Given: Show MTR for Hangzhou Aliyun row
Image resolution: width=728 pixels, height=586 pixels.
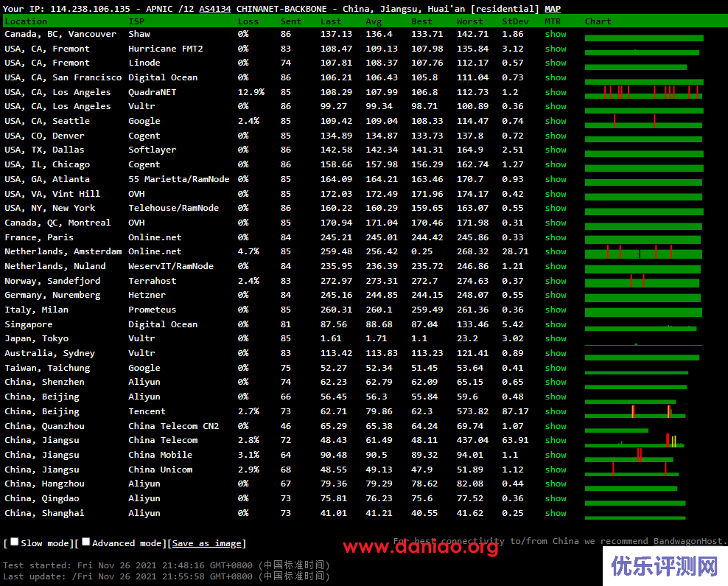Looking at the screenshot, I should [x=556, y=484].
